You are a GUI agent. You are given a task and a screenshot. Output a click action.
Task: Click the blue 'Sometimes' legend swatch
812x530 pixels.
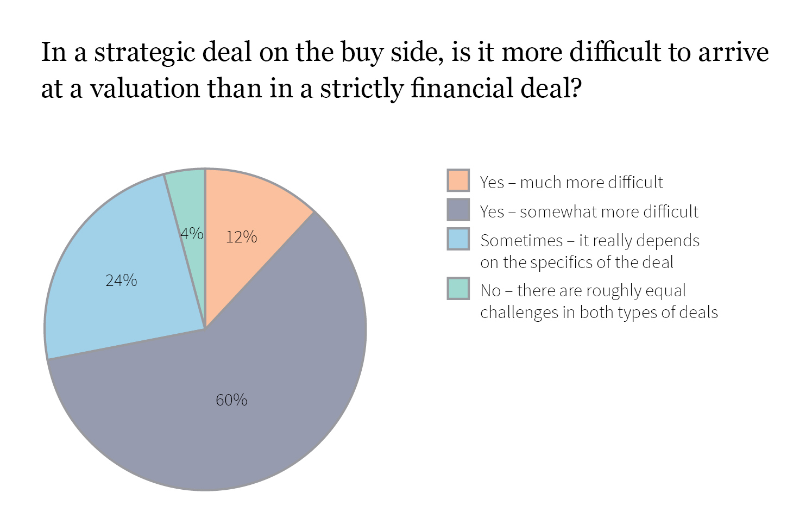(x=458, y=239)
